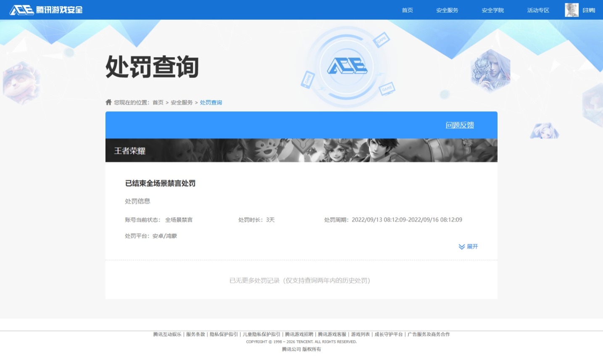
Task: Log out via the [注销] link
Action: pyautogui.click(x=589, y=10)
